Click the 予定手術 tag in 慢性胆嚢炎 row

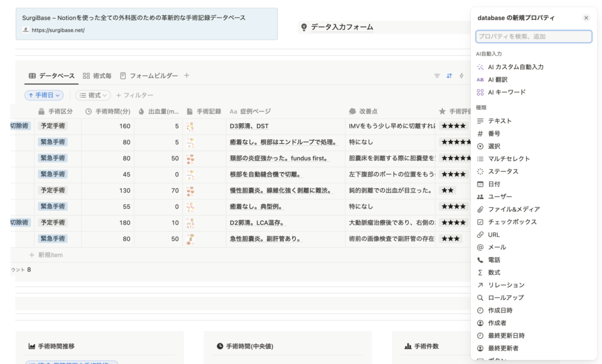pyautogui.click(x=52, y=190)
